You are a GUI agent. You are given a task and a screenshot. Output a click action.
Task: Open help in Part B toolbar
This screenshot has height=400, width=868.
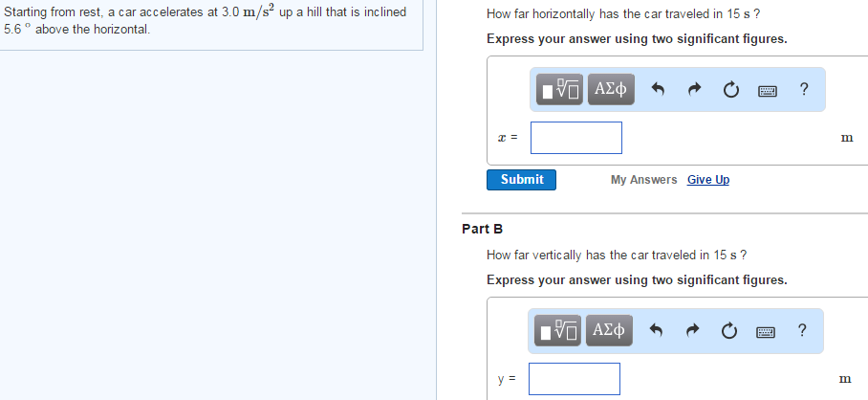point(803,331)
